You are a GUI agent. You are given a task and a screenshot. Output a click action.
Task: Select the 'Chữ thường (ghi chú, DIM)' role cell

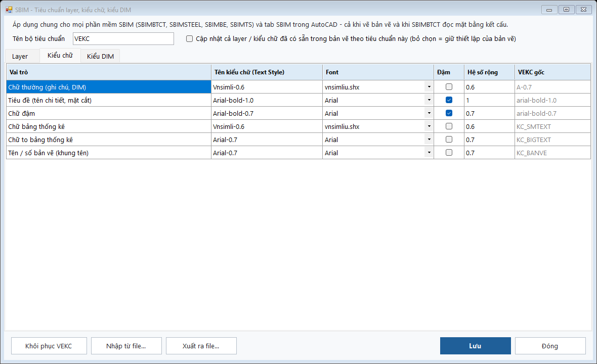coord(108,87)
